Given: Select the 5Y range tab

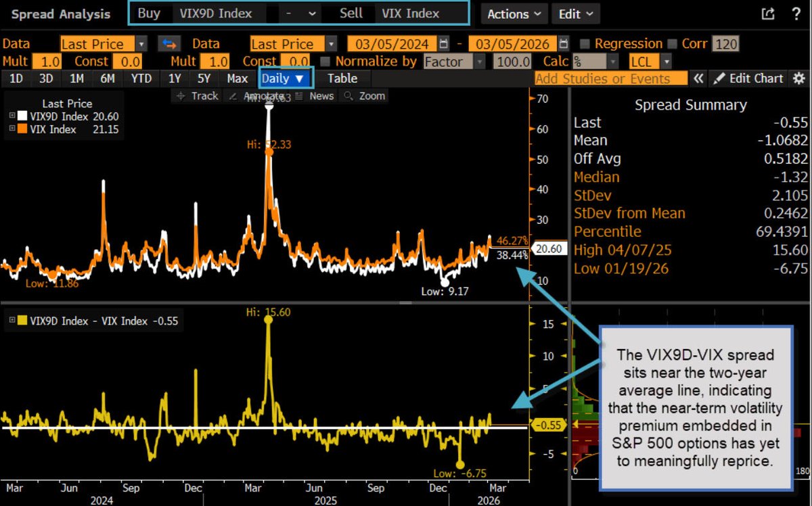Looking at the screenshot, I should [204, 78].
